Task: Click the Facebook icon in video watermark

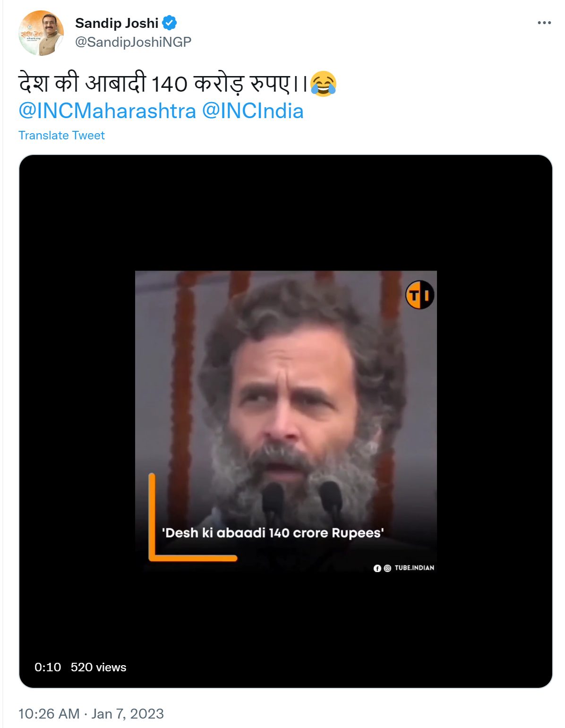Action: click(x=377, y=568)
